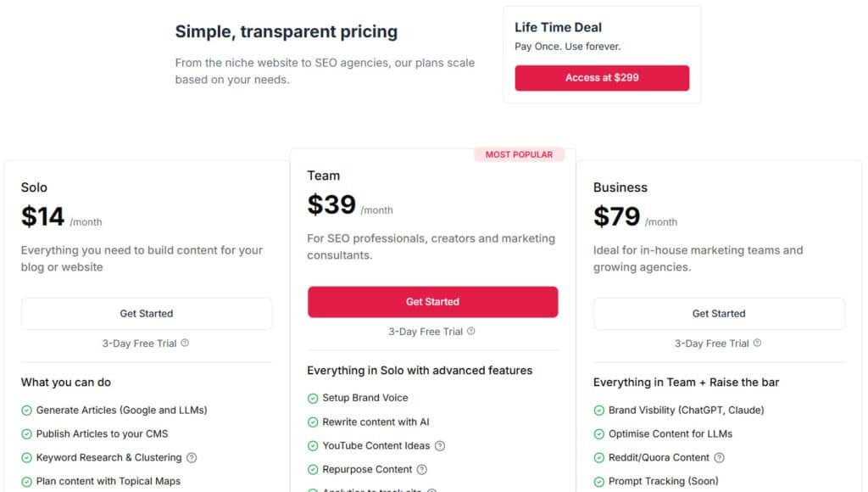Open the info icon beside Business's 3-Day Free Trial

coord(757,344)
